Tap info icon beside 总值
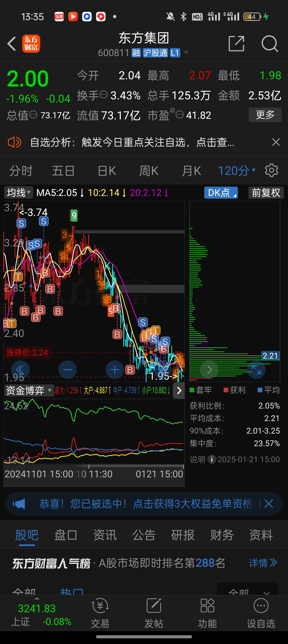Screen dimensions: 288x644 click(x=33, y=115)
